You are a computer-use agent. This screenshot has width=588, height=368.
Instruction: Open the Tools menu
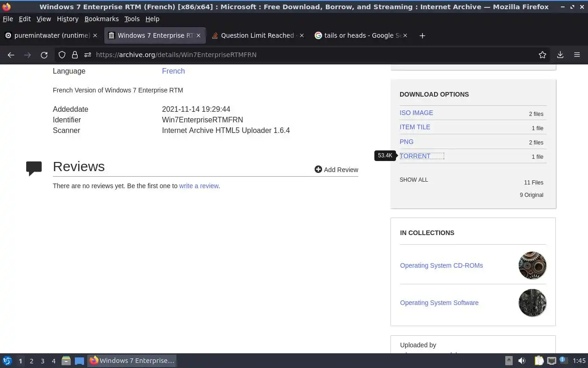(132, 19)
